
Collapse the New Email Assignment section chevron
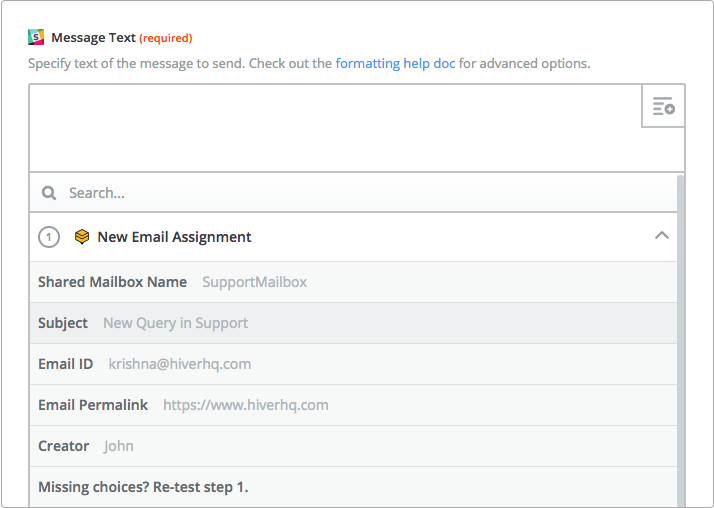[x=662, y=235]
